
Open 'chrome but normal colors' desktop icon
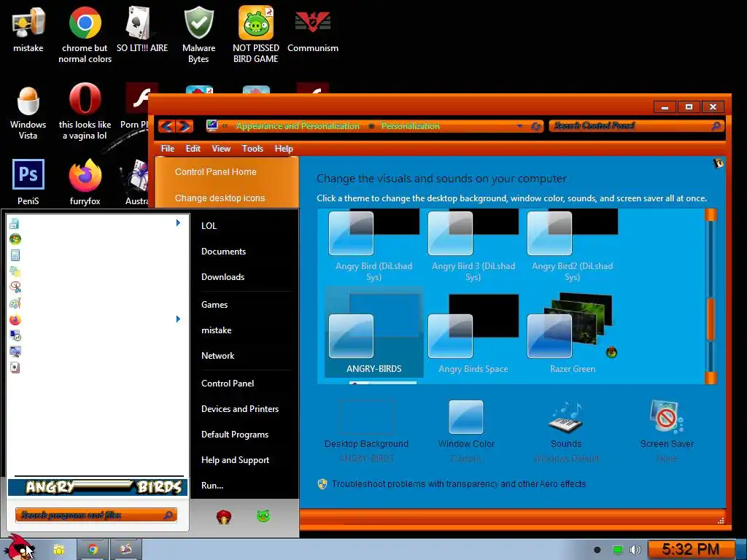pyautogui.click(x=85, y=35)
